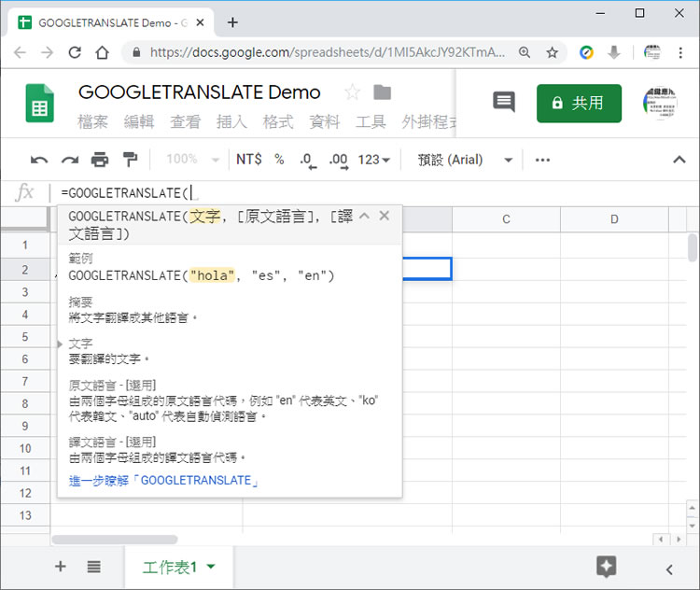Reload the current page
This screenshot has height=590, width=700.
coord(75,52)
